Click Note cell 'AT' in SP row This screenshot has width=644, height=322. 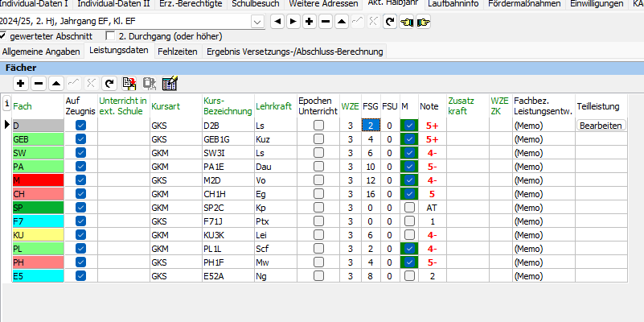pos(432,208)
